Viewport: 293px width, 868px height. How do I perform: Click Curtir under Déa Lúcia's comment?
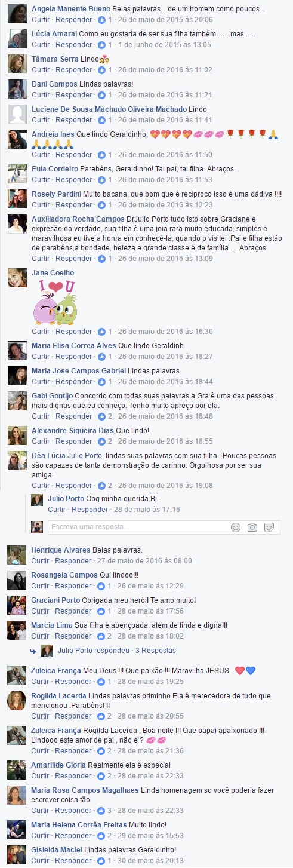[41, 486]
